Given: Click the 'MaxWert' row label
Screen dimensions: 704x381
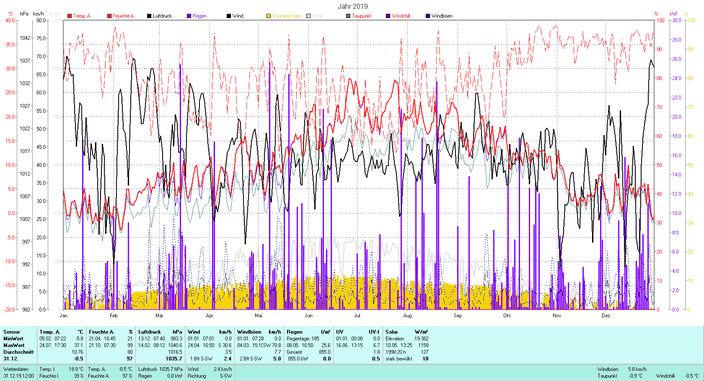Looking at the screenshot, I should (13, 346).
